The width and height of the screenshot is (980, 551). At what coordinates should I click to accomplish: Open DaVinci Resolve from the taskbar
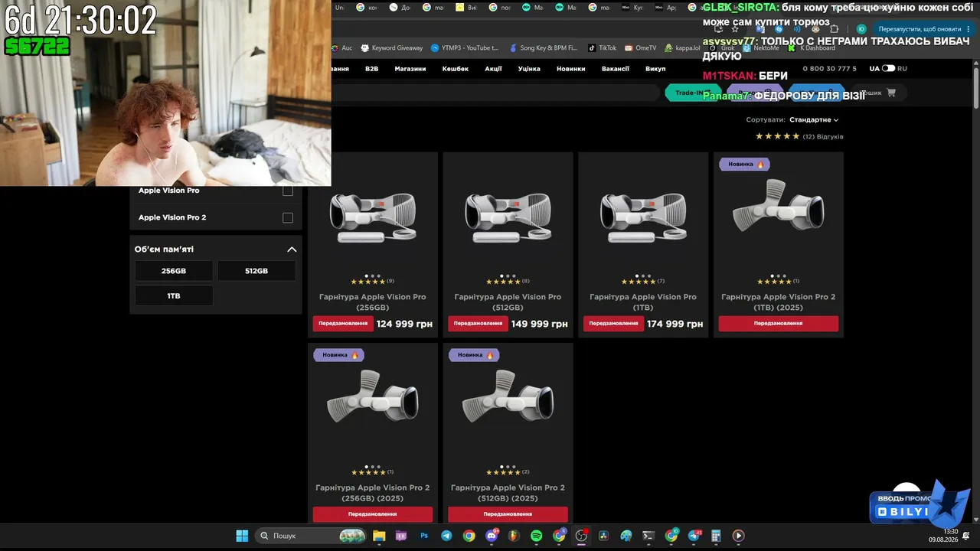(603, 536)
